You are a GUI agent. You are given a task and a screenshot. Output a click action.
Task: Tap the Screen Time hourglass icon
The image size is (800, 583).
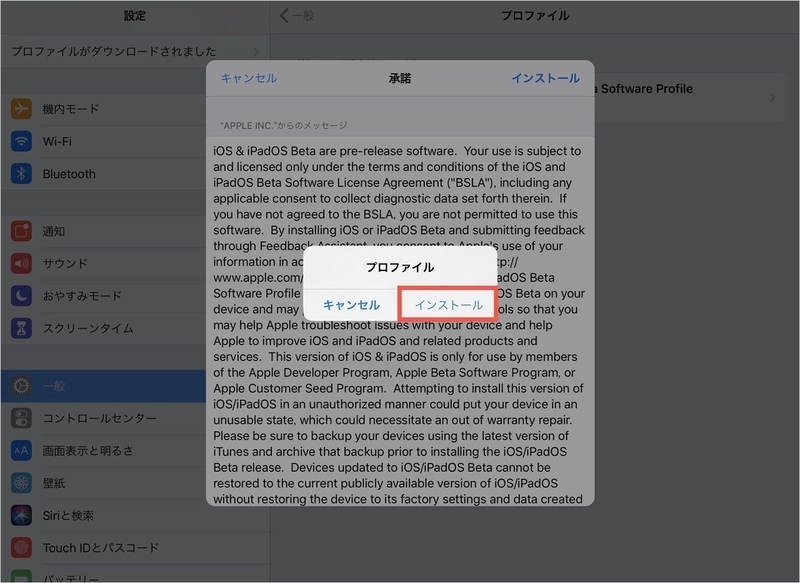(x=21, y=328)
